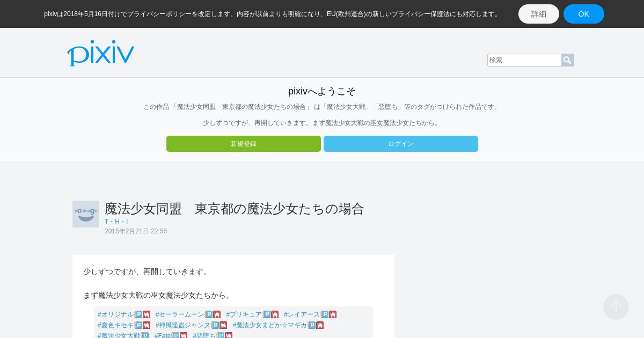Click body text 少しずつですが、再開していきます。

147,271
